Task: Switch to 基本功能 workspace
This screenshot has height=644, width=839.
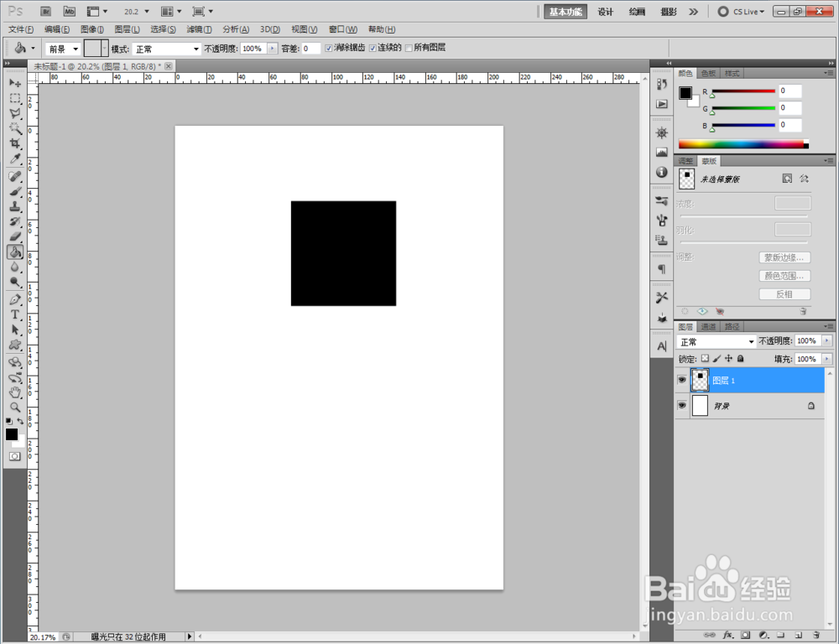Action: [565, 11]
